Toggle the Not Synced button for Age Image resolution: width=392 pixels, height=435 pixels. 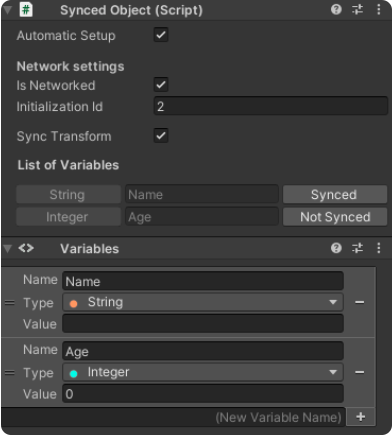(335, 217)
